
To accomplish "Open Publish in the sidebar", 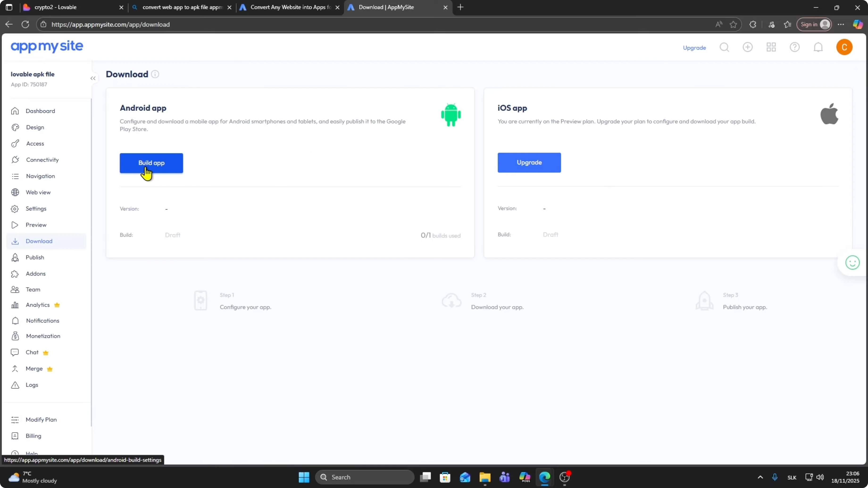I will [x=46, y=257].
